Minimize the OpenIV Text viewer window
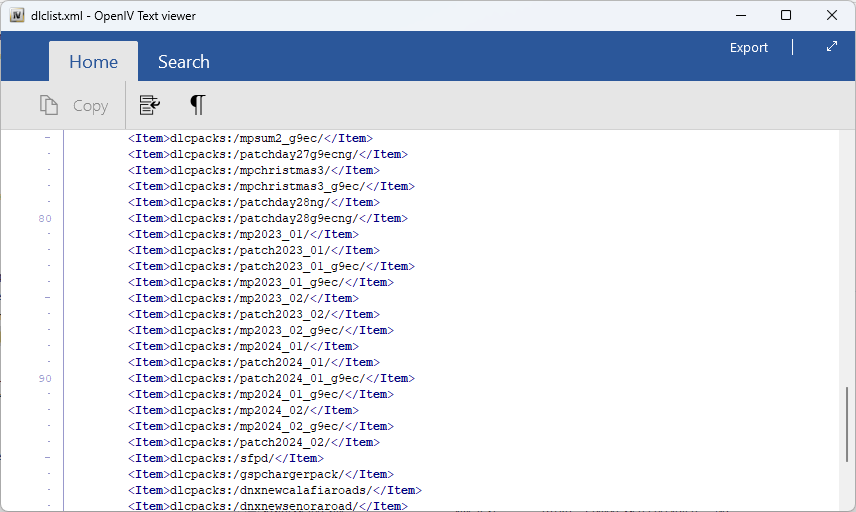This screenshot has width=856, height=512. coord(740,15)
